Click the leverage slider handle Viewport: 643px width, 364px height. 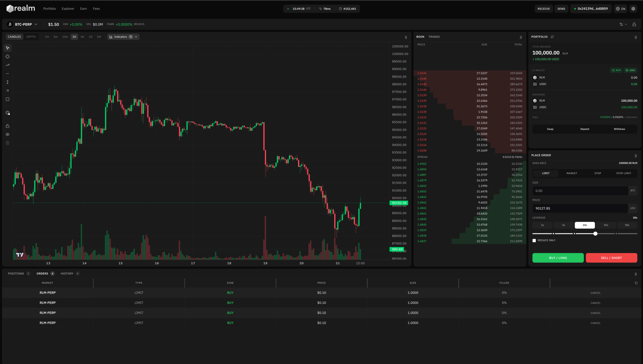595,234
